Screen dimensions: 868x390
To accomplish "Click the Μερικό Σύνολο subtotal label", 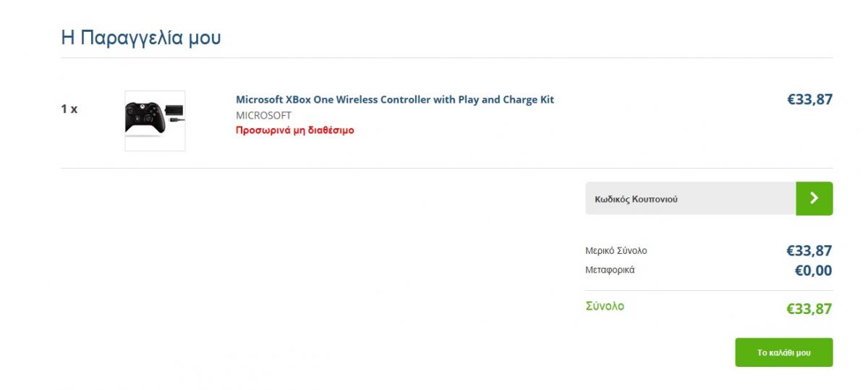I will pos(616,251).
